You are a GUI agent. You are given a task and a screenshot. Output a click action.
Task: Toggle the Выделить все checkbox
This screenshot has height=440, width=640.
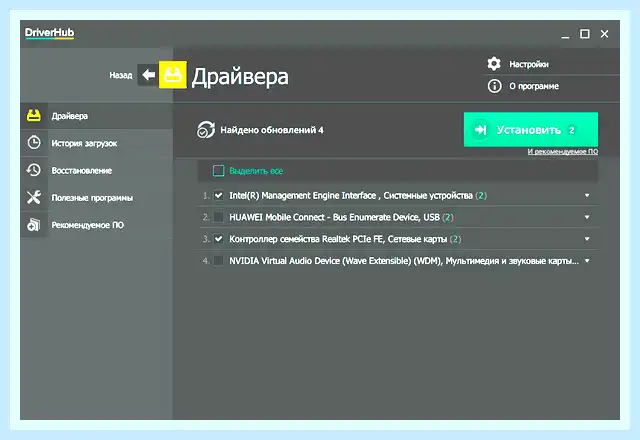coord(218,171)
